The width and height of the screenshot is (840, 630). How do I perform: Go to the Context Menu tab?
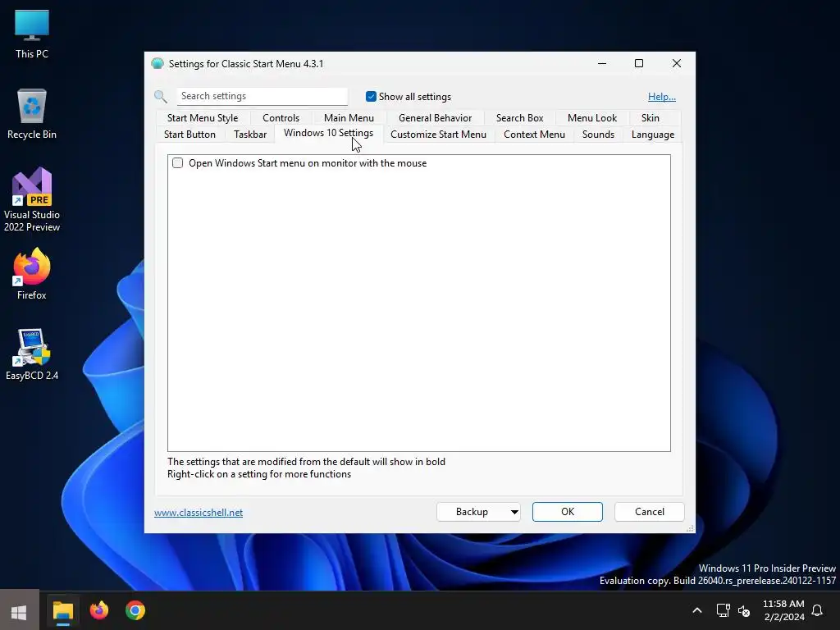534,135
